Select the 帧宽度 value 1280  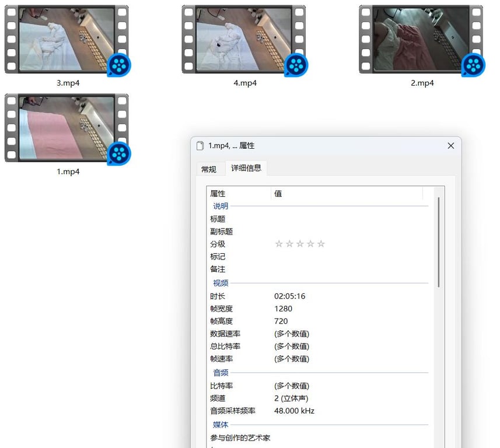coord(283,309)
